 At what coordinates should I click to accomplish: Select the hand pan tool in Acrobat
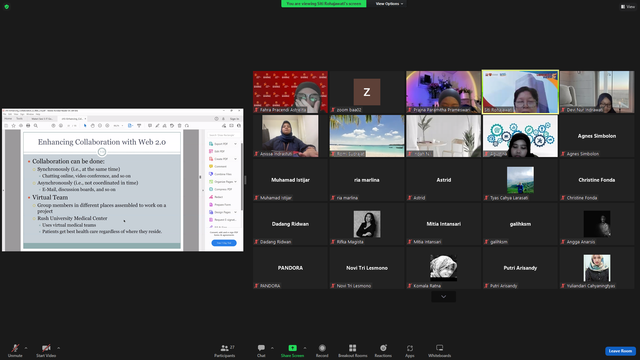pos(93,126)
